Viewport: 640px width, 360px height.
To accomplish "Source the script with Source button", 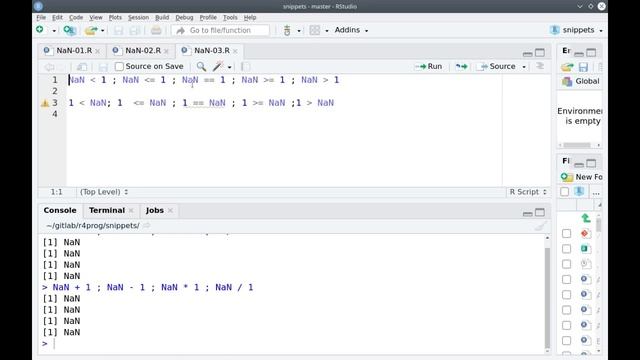I will tap(498, 66).
